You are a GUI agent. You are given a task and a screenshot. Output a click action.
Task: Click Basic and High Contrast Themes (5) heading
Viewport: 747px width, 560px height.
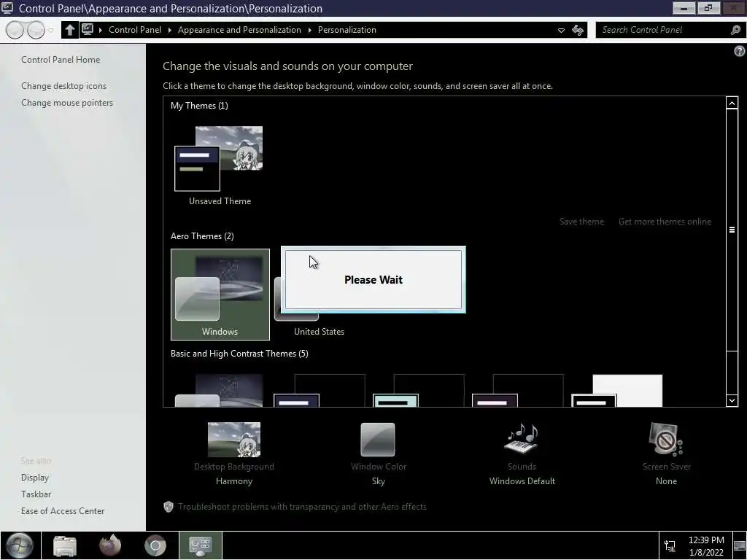pos(239,354)
